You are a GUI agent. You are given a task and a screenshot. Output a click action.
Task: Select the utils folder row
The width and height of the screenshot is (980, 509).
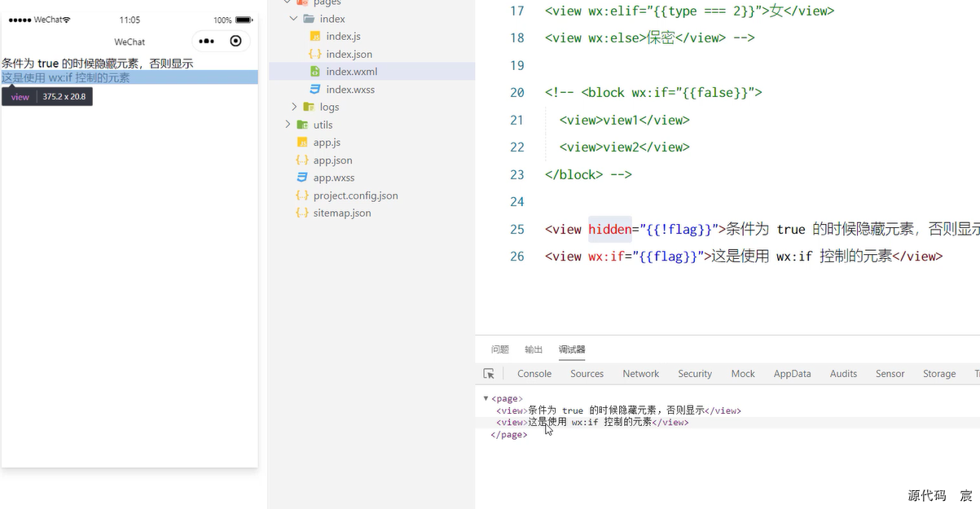371,125
